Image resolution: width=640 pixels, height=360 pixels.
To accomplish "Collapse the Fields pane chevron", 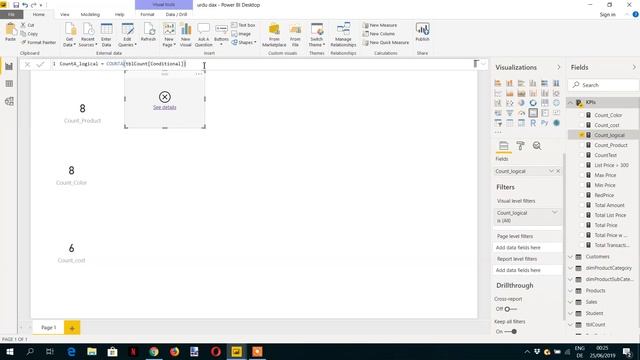I will [x=634, y=67].
